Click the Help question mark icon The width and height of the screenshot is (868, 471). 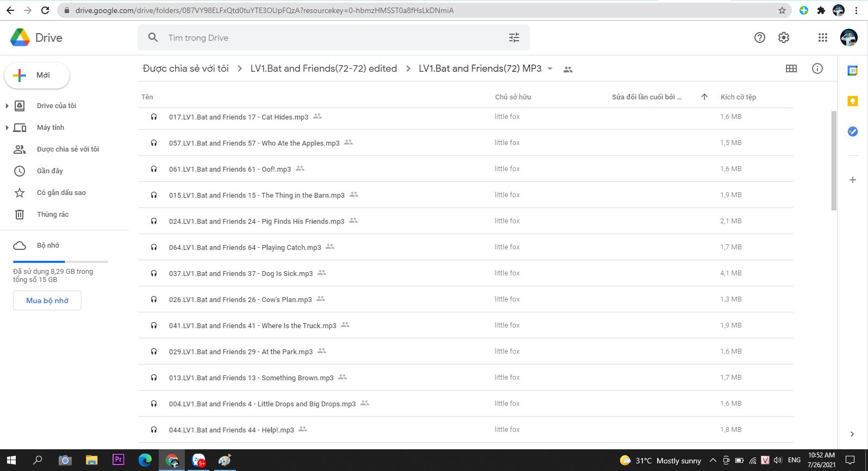coord(759,37)
